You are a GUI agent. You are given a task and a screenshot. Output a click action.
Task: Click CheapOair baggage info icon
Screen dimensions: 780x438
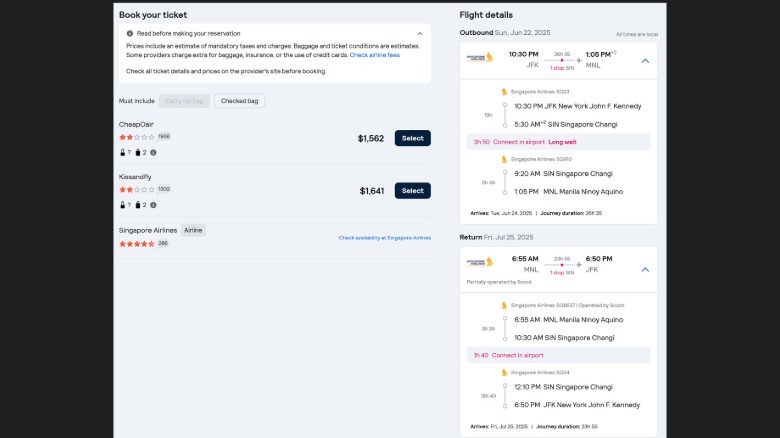tap(153, 153)
